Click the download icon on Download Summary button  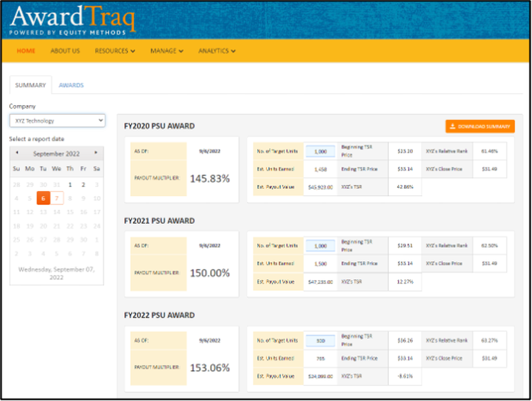(451, 126)
